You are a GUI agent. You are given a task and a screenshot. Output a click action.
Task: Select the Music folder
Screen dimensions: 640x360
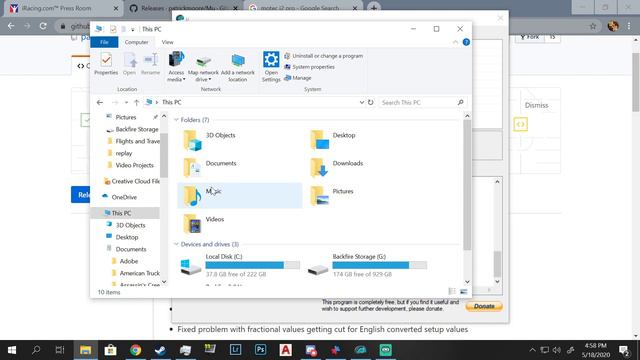click(x=240, y=196)
